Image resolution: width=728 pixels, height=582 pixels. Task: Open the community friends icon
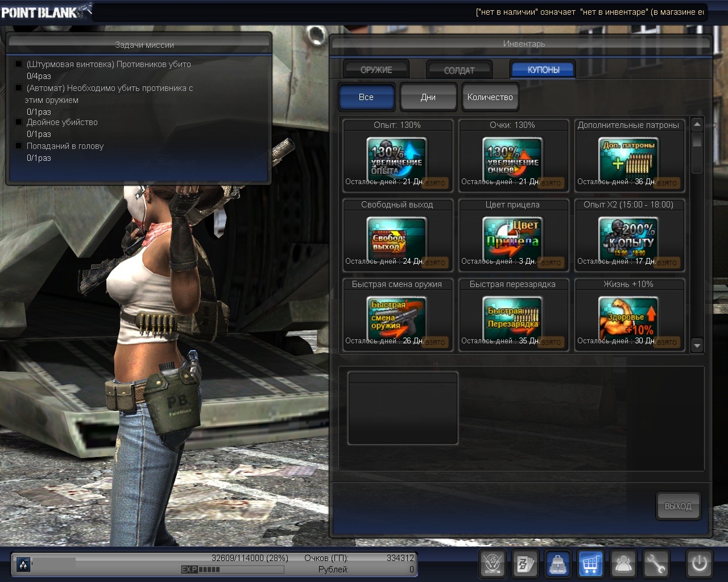(x=623, y=564)
